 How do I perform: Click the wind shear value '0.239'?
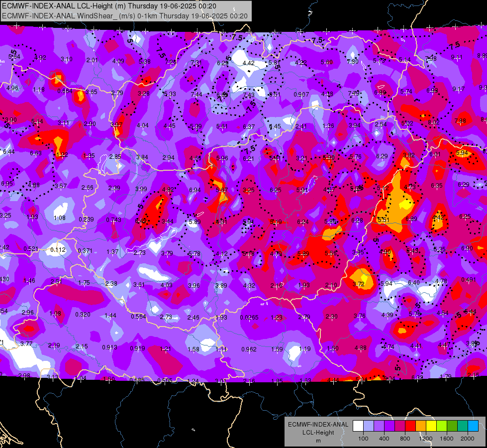(87, 219)
